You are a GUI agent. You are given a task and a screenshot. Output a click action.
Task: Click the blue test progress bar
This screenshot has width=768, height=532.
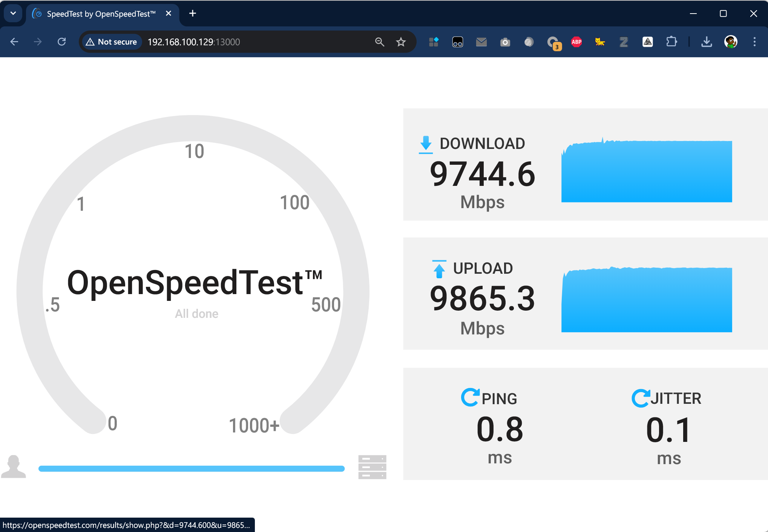coord(192,469)
